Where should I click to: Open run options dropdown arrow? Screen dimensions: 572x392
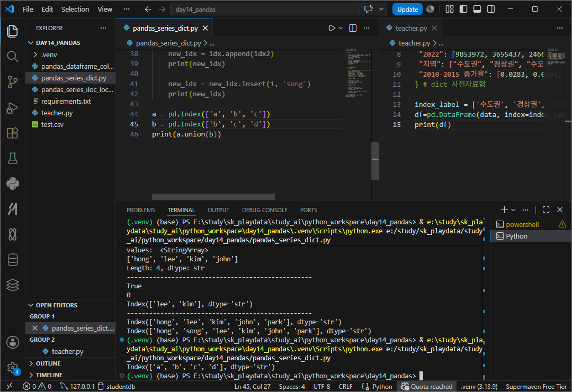click(x=341, y=28)
